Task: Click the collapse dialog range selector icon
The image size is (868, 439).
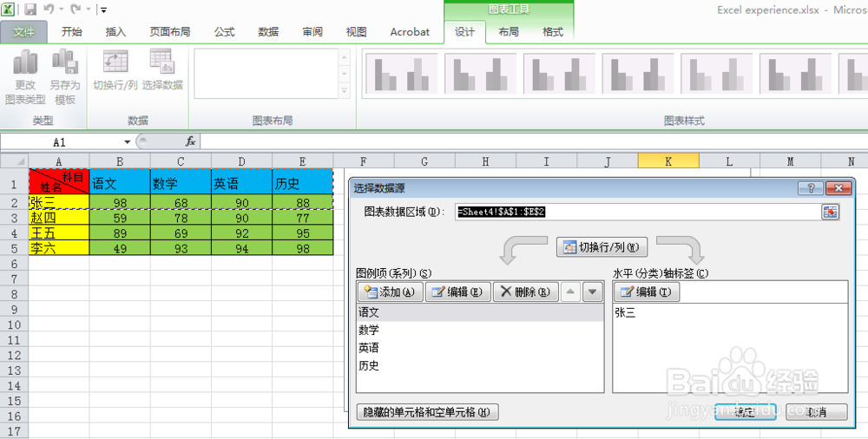Action: point(830,212)
